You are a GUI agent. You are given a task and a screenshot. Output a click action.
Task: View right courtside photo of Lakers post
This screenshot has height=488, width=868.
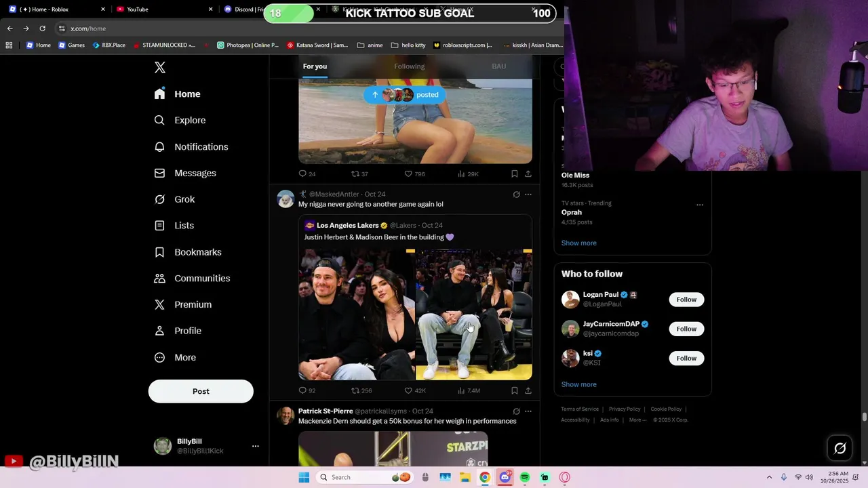click(474, 314)
